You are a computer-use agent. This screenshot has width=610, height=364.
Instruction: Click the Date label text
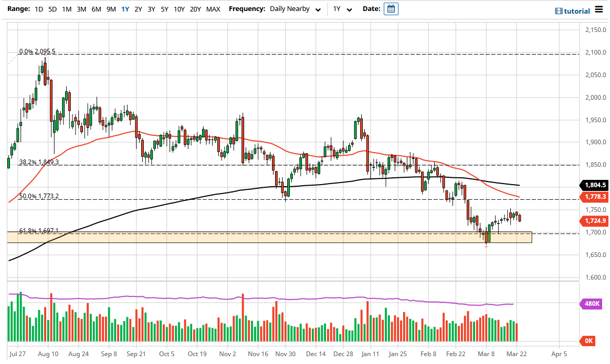[x=372, y=8]
